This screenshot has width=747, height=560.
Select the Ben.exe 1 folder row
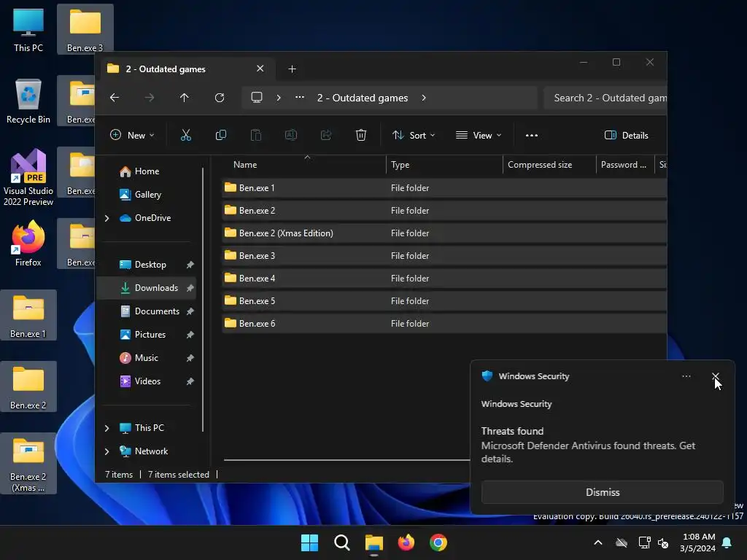[x=444, y=188]
